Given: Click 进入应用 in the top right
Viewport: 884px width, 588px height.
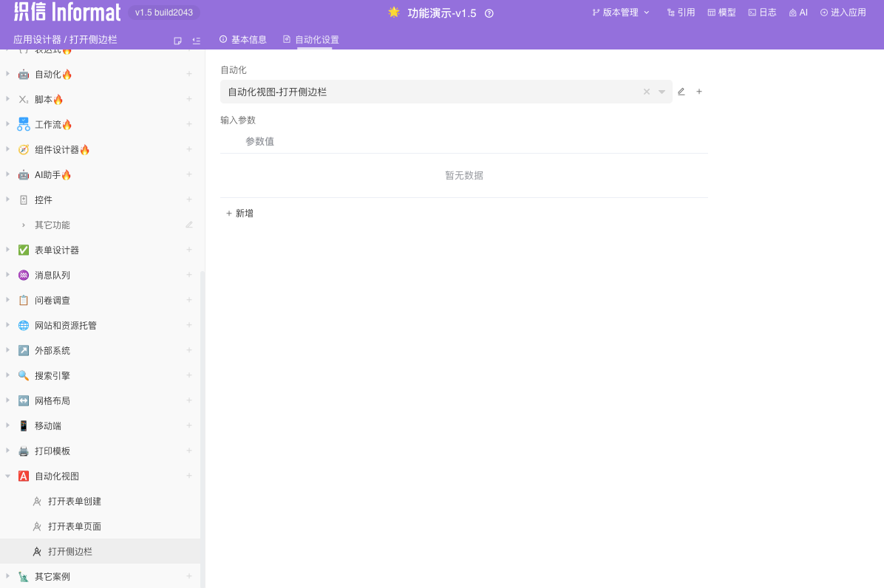Looking at the screenshot, I should coord(843,13).
